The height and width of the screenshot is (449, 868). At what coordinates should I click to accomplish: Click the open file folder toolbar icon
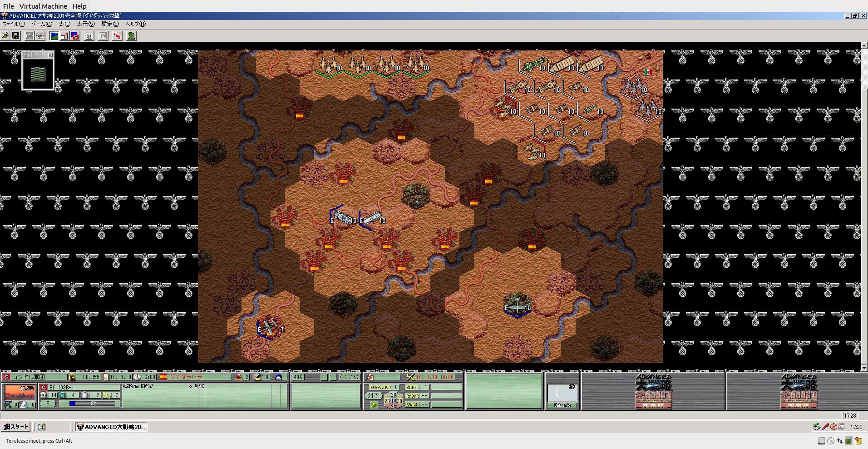point(5,36)
